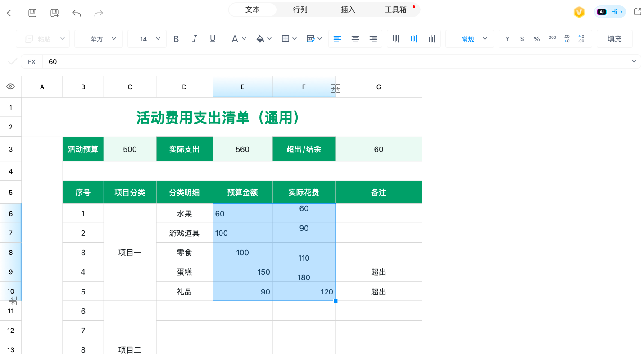Open the number format 常规 dropdown
644x354 pixels.
coord(470,39)
